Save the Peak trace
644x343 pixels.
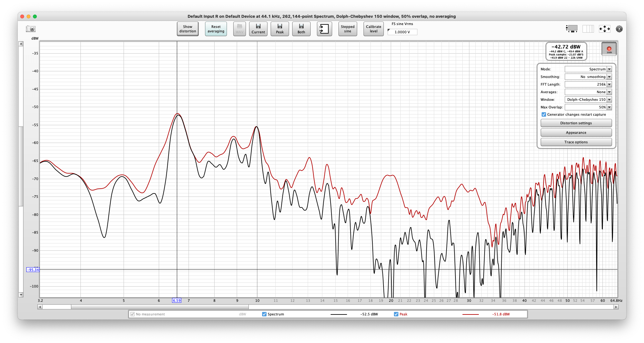point(280,29)
